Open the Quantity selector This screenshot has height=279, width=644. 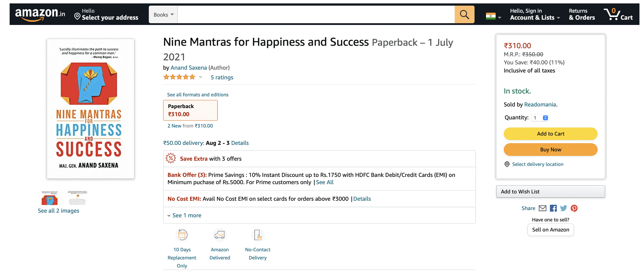[x=540, y=118]
